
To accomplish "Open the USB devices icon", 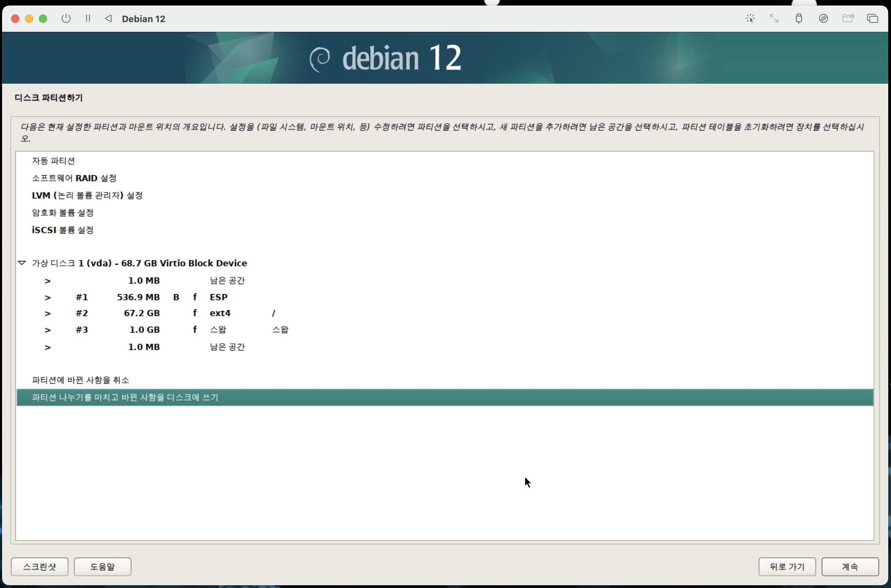I will tap(799, 18).
